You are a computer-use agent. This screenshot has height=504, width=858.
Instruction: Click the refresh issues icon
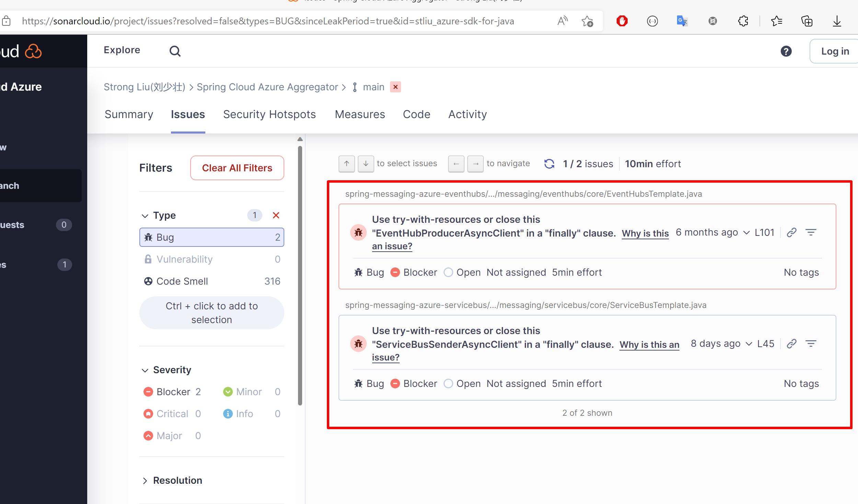click(x=549, y=164)
